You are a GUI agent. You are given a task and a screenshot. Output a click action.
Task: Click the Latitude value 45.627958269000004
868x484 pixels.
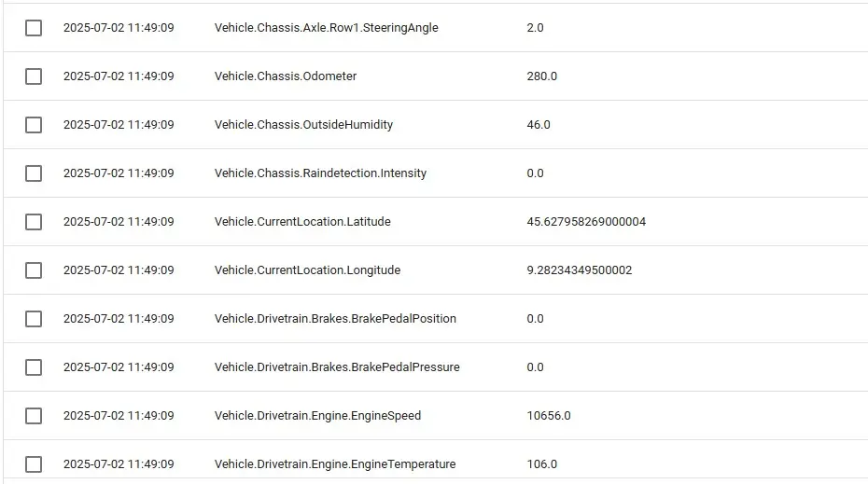pos(586,222)
